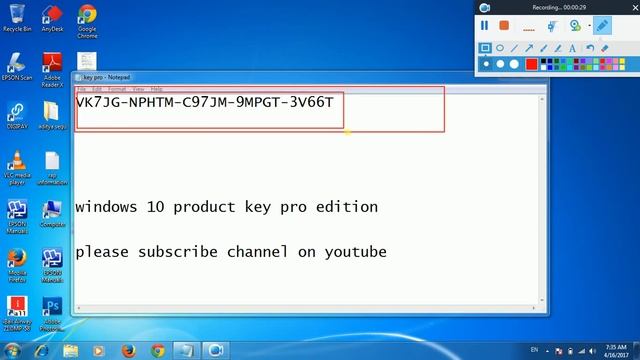640x360 pixels.
Task: Select the AnyDesk desktop shortcut
Action: pyautogui.click(x=52, y=18)
